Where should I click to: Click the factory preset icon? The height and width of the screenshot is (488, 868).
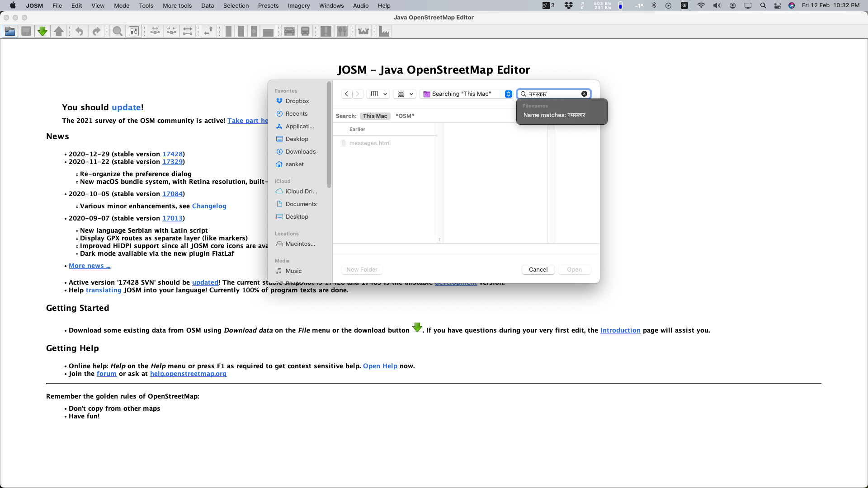384,31
